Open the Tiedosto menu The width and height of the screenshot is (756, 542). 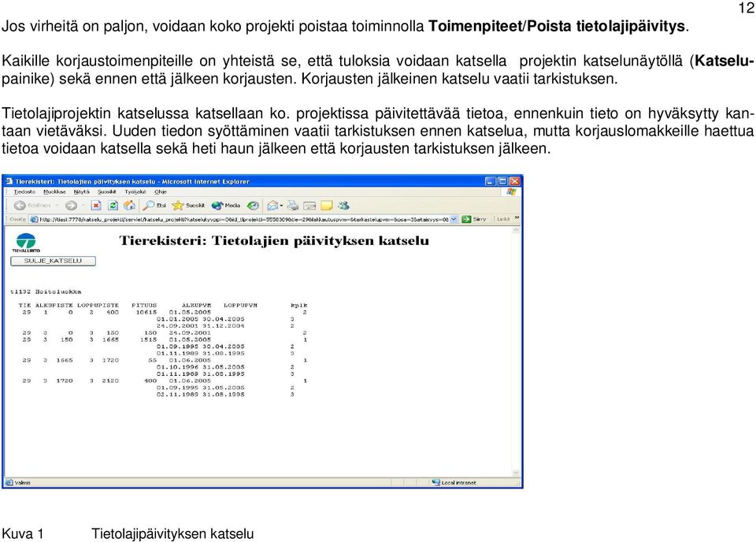point(24,192)
